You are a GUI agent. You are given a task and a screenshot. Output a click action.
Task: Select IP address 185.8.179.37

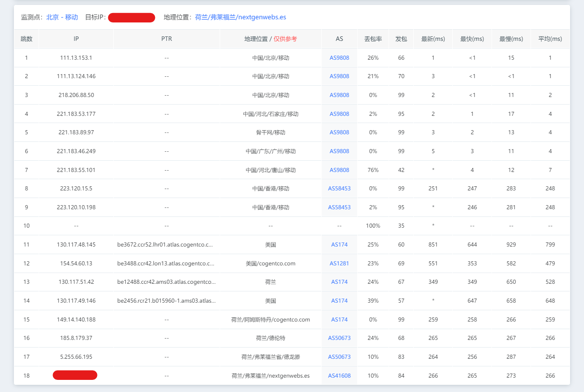click(76, 338)
